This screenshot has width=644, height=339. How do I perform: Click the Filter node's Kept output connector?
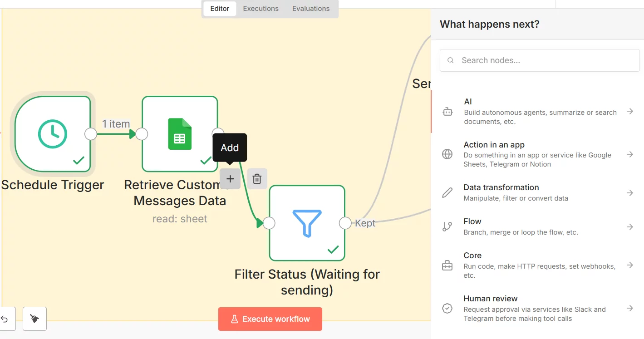coord(345,223)
